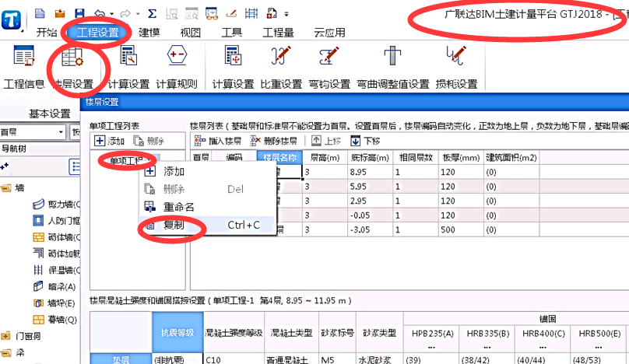The image size is (629, 364).
Task: Open 比重设置 weight settings
Action: point(281,67)
